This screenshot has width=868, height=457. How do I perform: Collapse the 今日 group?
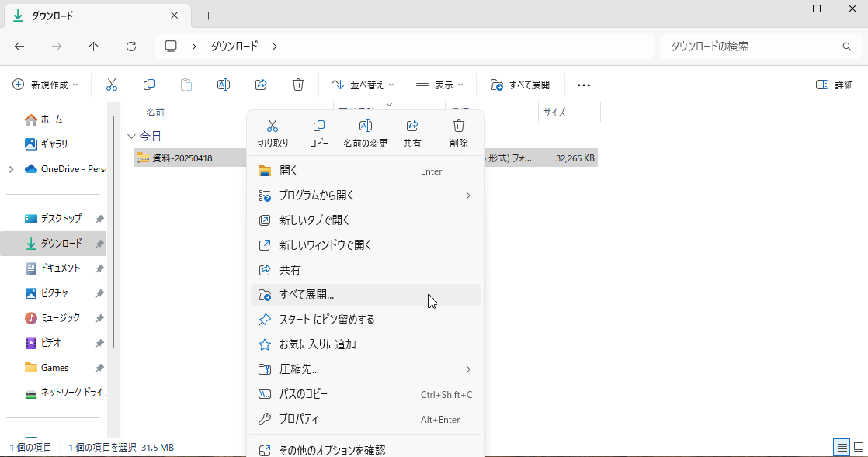click(x=131, y=136)
